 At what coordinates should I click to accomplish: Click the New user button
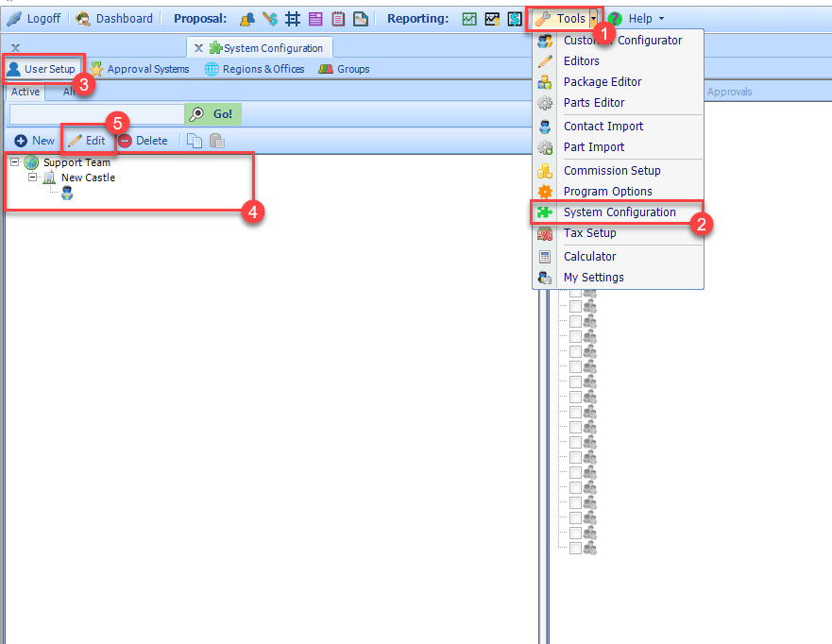(x=35, y=141)
